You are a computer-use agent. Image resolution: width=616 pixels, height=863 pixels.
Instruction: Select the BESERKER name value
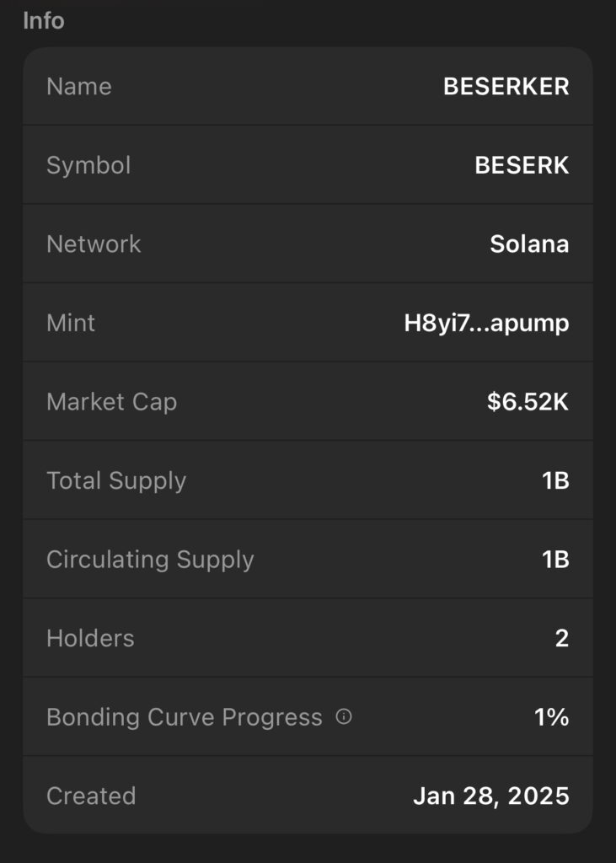pyautogui.click(x=506, y=87)
